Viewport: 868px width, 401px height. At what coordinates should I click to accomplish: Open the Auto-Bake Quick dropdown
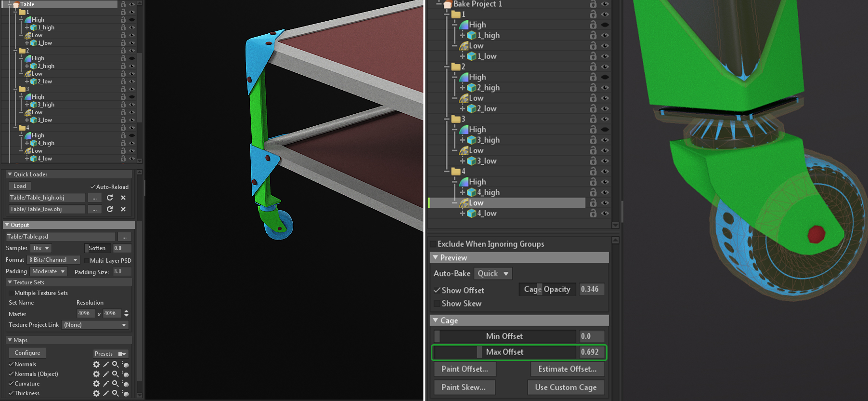pos(493,273)
